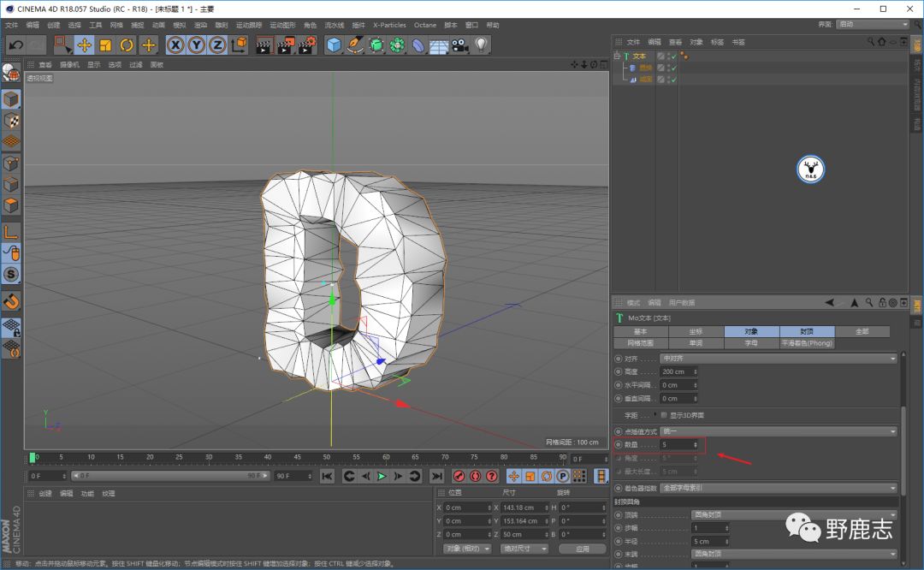This screenshot has height=570, width=924.
Task: Add a Light object bulb icon
Action: (x=482, y=45)
